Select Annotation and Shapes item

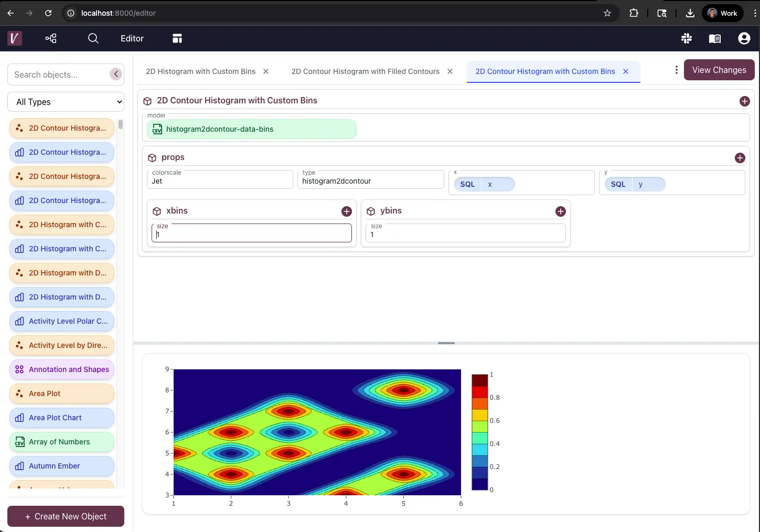tap(62, 369)
